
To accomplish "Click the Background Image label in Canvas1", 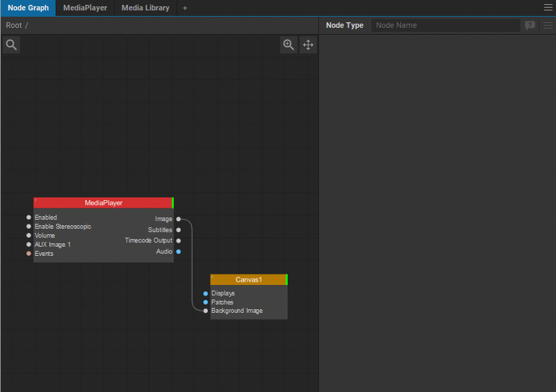I will (237, 311).
